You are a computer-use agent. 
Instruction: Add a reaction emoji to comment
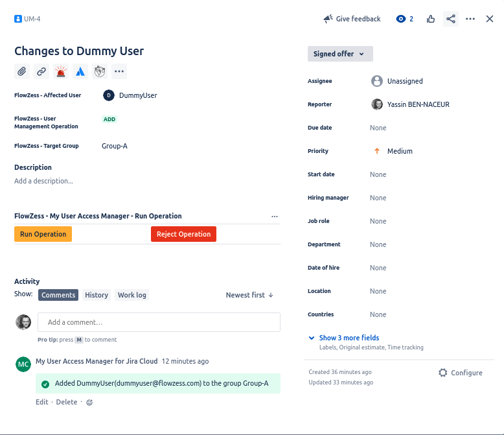89,403
